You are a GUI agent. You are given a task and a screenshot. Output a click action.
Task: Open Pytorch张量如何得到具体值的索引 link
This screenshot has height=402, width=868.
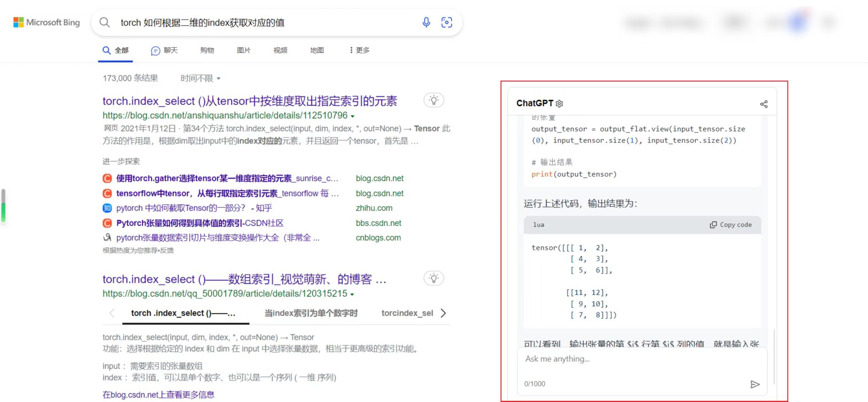200,223
